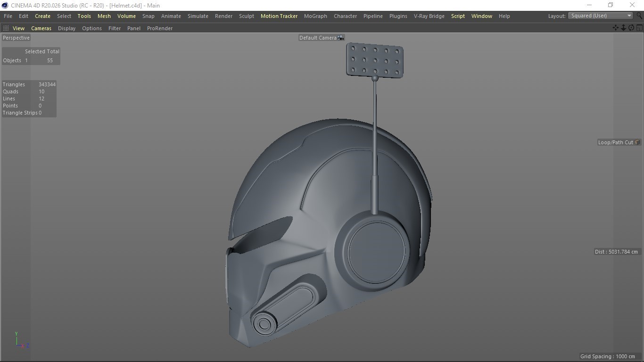The width and height of the screenshot is (644, 362).
Task: Click the Perspective view label
Action: coord(16,38)
